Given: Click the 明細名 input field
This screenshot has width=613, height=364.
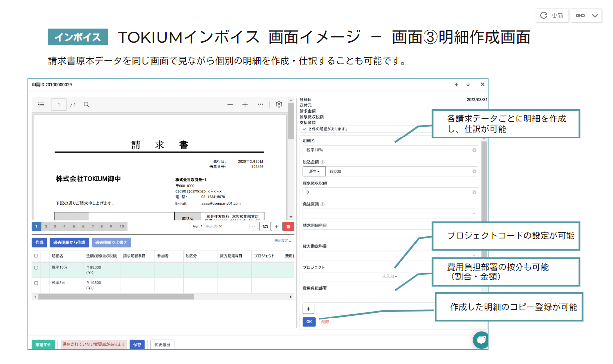Looking at the screenshot, I should point(387,150).
